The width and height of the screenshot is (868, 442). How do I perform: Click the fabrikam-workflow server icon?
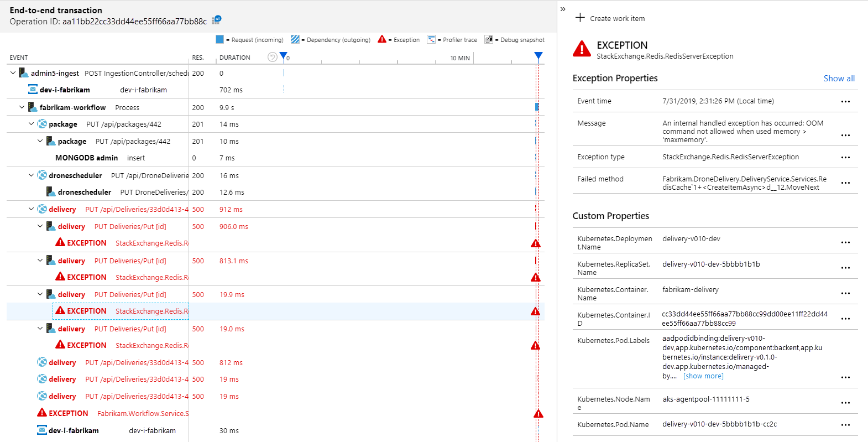tap(33, 107)
